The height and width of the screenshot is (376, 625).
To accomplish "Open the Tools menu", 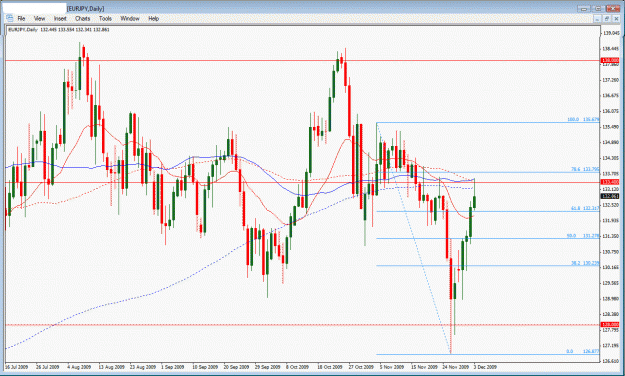I will point(105,18).
